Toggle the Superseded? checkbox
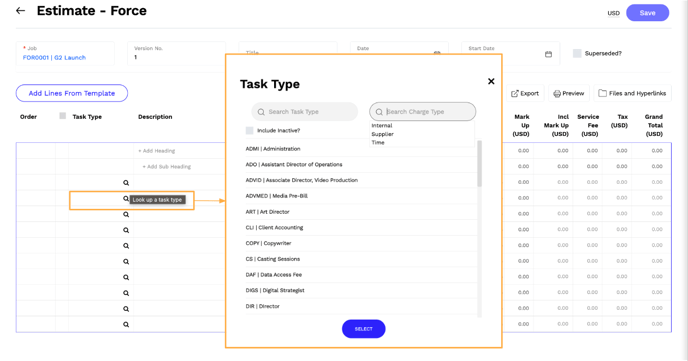Image resolution: width=688 pixels, height=361 pixels. click(577, 53)
